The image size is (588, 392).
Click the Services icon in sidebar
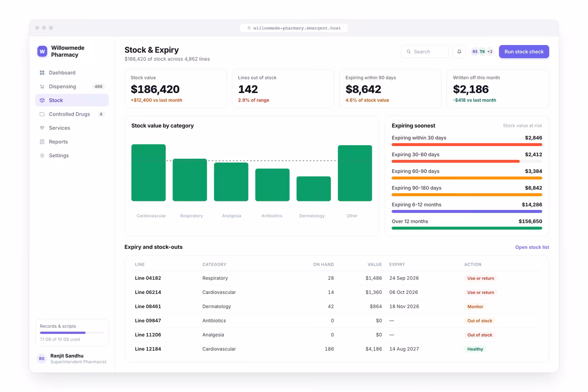(x=42, y=128)
